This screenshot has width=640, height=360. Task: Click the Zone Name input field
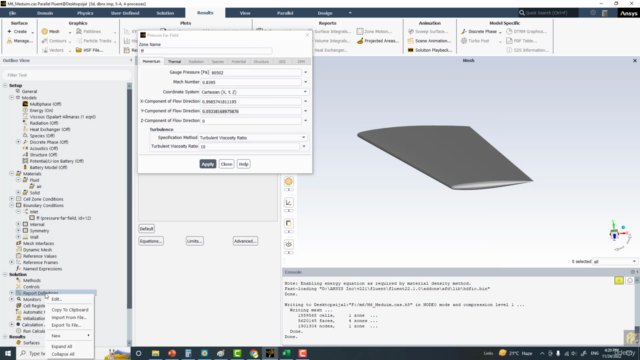click(x=206, y=51)
